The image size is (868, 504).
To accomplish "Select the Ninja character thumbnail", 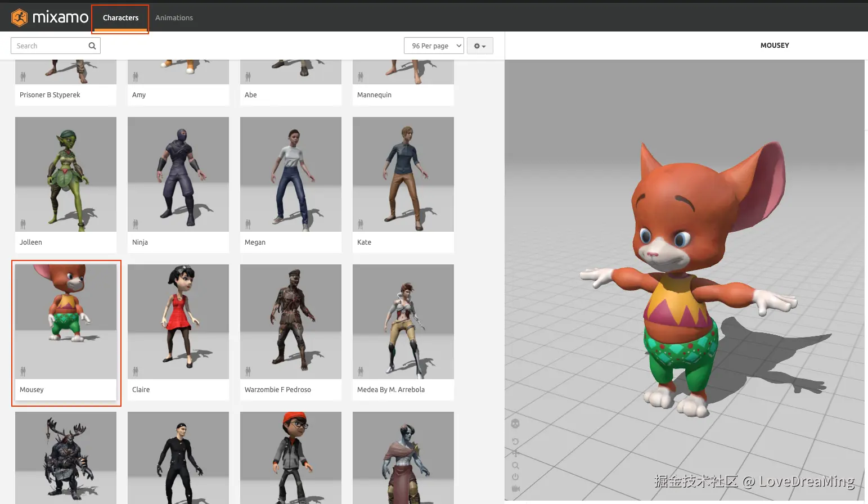I will coord(178,174).
